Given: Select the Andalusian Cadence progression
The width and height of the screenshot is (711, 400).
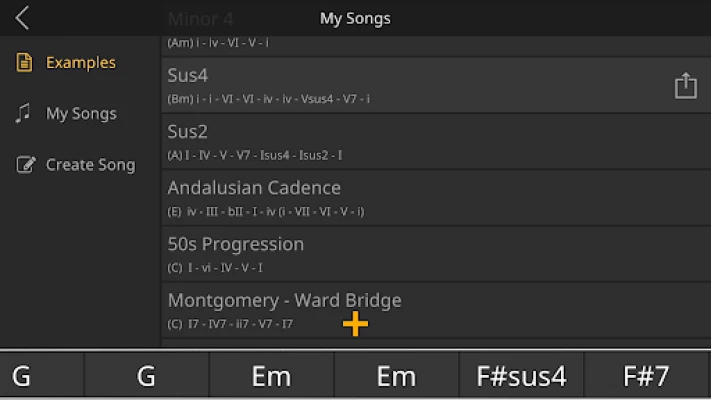Looking at the screenshot, I should 436,198.
